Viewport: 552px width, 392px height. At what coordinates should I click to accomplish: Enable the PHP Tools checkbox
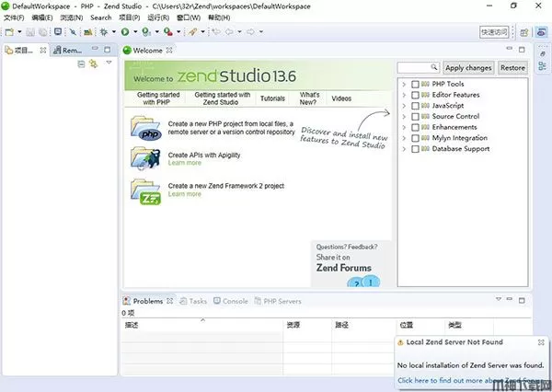415,85
